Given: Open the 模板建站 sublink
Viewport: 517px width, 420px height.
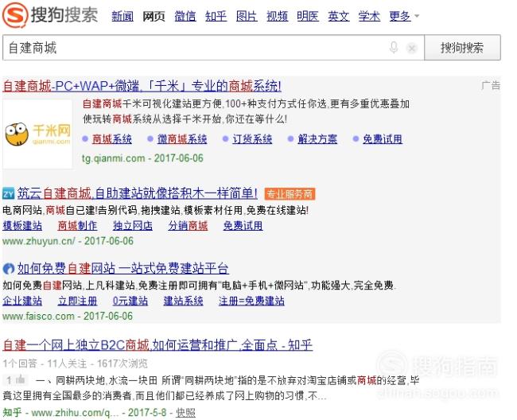Looking at the screenshot, I should pyautogui.click(x=22, y=226).
